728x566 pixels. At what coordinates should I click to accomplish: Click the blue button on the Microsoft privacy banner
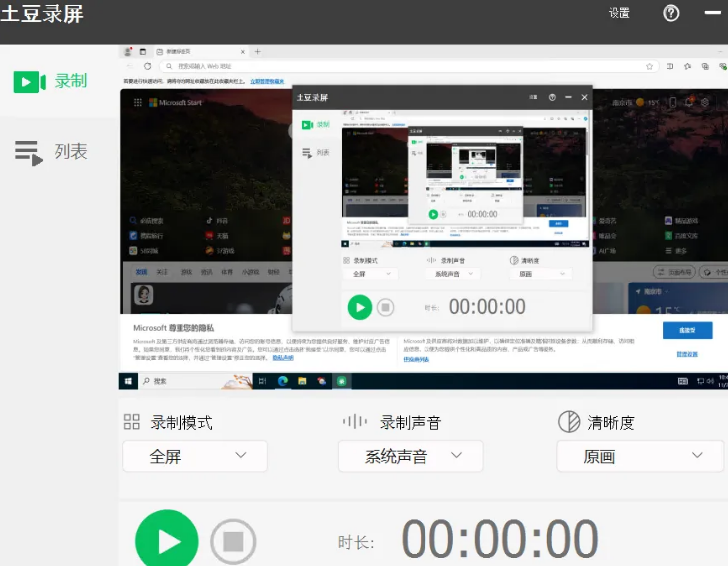(x=686, y=331)
